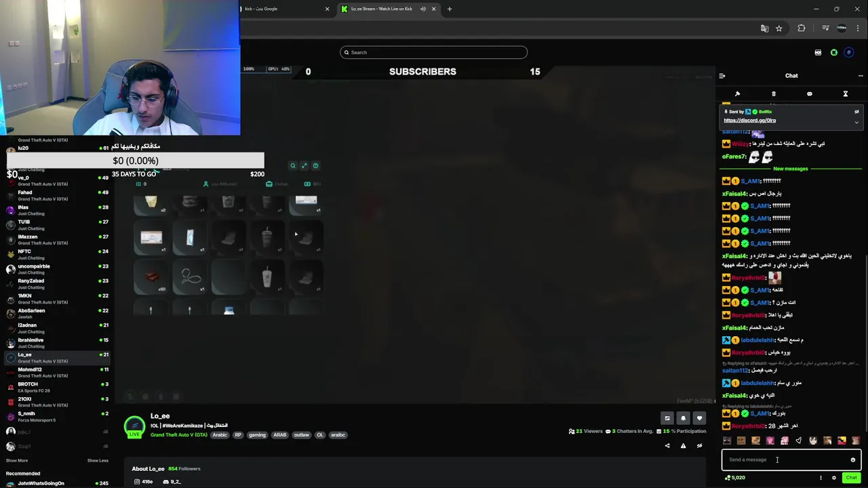Insert the white heart emote
868x488 pixels.
pos(799,441)
